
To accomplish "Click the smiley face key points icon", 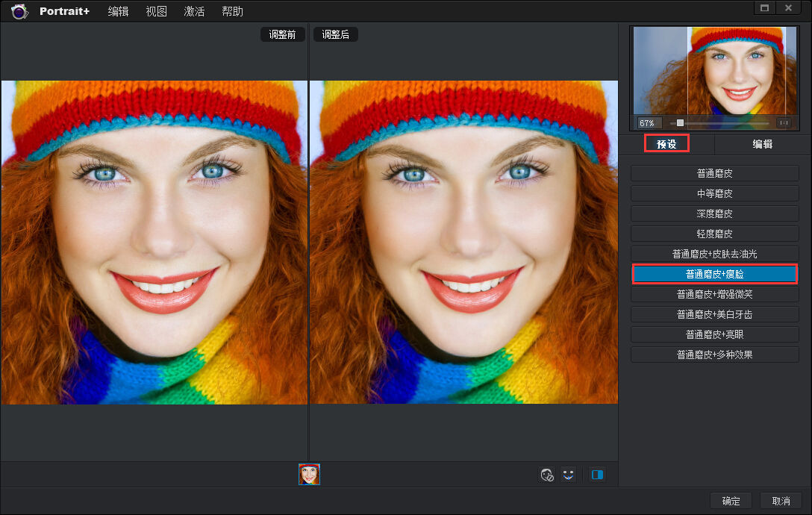I will click(x=569, y=475).
